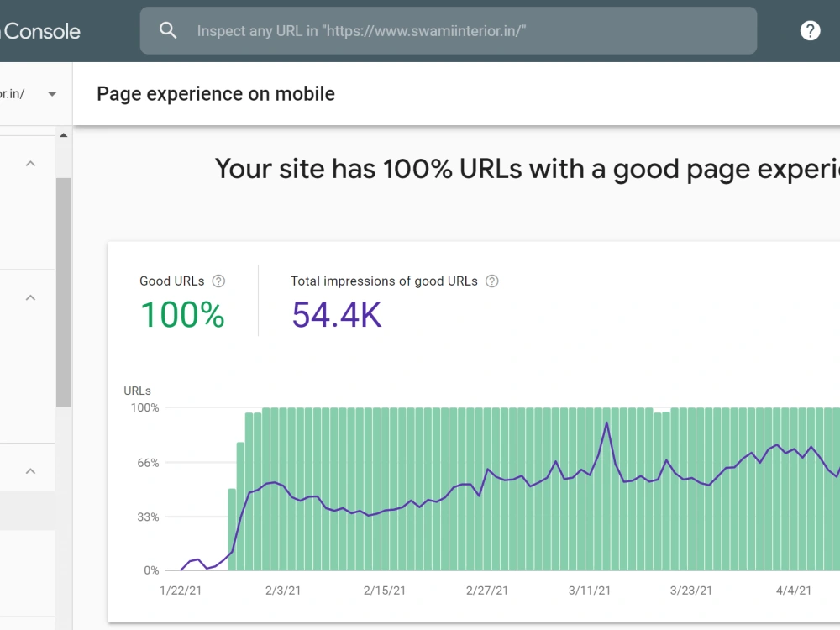Open the property selector dropdown arrow
The height and width of the screenshot is (630, 840).
(x=52, y=94)
